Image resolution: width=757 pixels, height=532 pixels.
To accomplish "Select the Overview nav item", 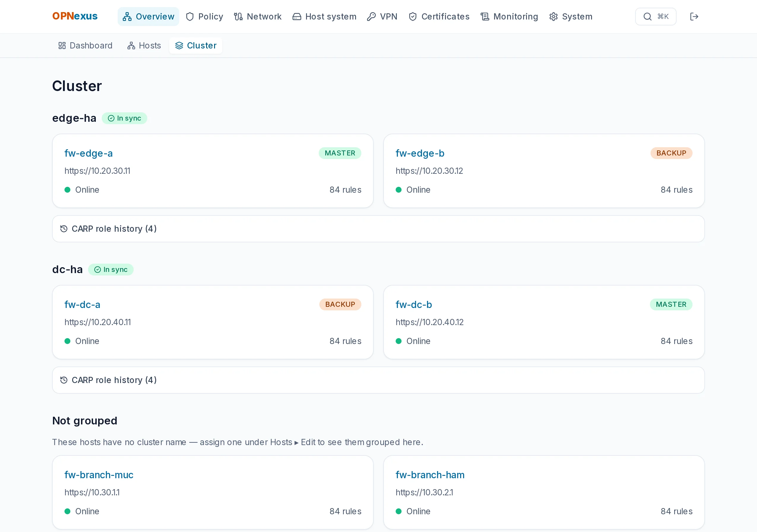I will pyautogui.click(x=148, y=17).
